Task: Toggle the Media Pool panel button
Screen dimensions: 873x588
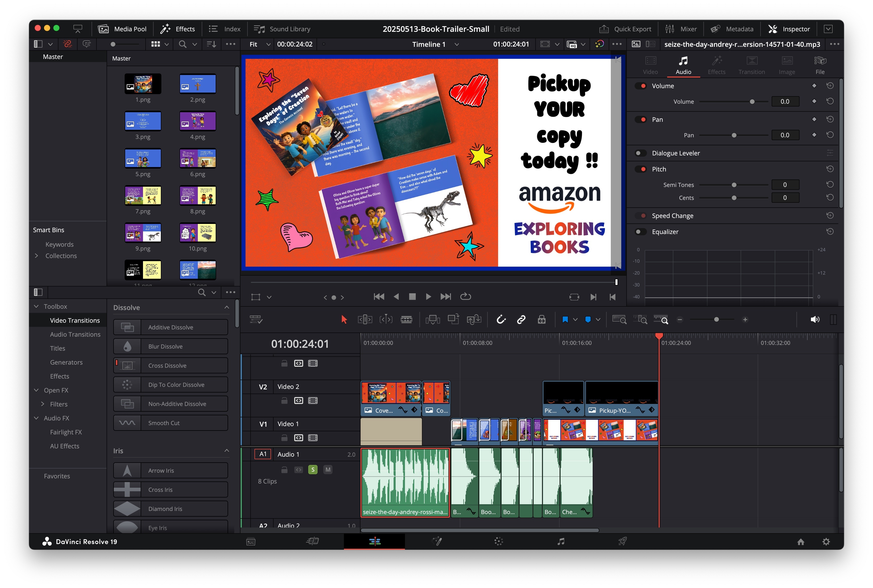Action: 122,29
